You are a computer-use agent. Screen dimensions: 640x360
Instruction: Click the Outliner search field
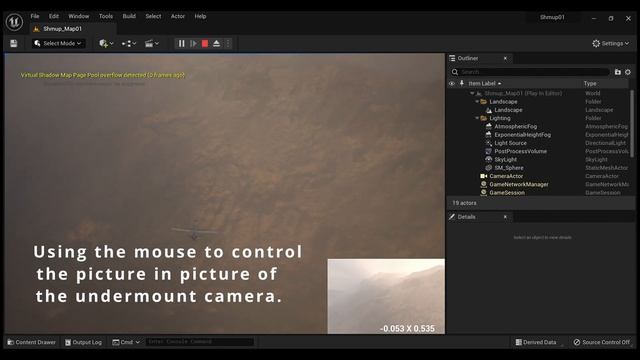click(530, 72)
